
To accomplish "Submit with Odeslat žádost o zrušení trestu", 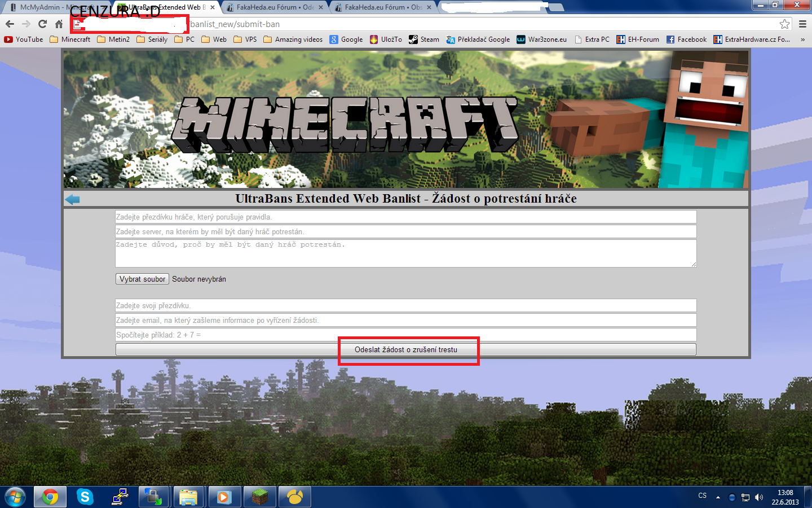I will click(x=406, y=349).
